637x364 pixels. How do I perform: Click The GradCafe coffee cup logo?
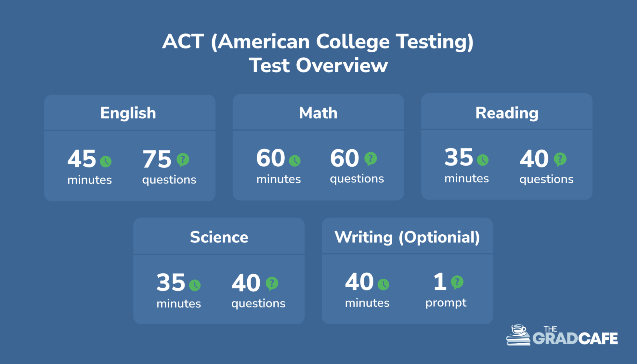[x=518, y=335]
